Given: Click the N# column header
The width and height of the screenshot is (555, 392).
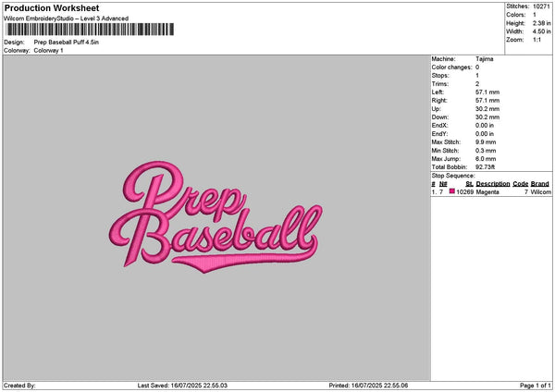Looking at the screenshot, I should [443, 184].
